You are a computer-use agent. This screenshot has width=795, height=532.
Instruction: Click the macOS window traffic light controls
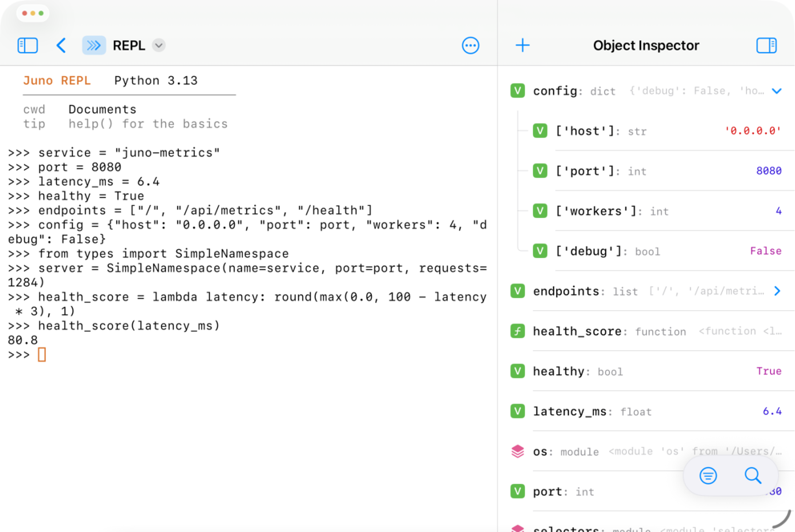[33, 13]
